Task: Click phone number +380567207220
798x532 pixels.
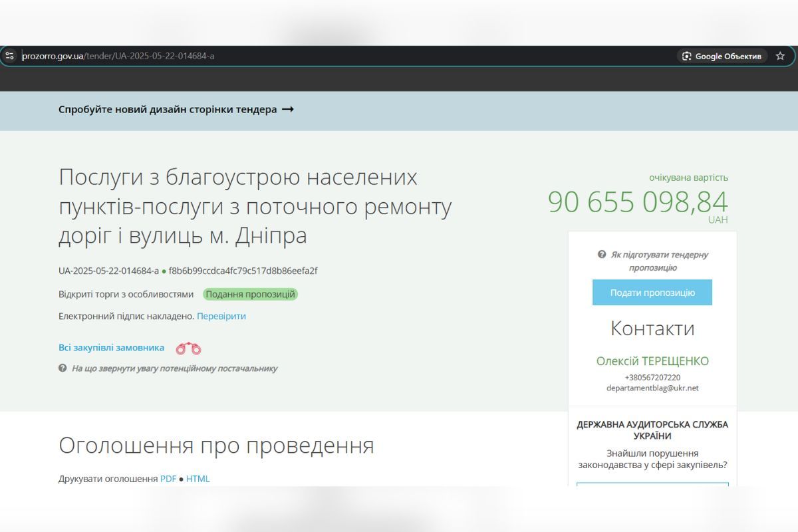Action: coord(652,377)
